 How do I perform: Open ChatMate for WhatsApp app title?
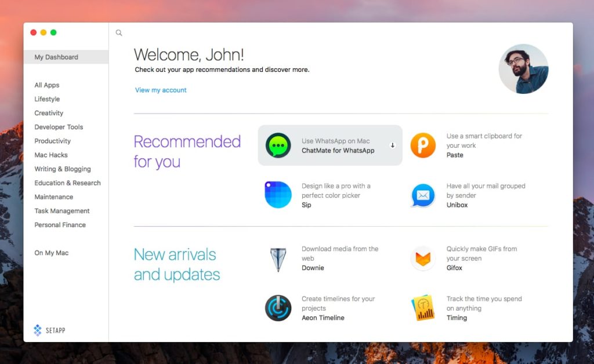click(338, 151)
